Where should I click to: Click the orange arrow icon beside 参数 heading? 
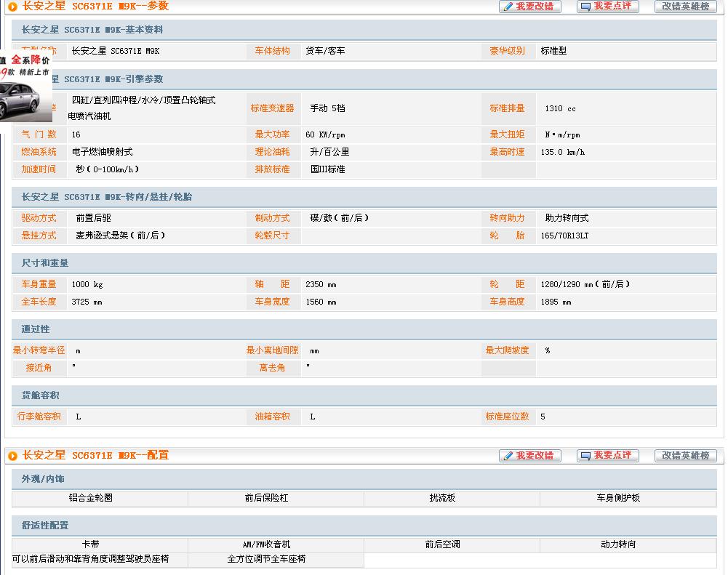pos(12,7)
